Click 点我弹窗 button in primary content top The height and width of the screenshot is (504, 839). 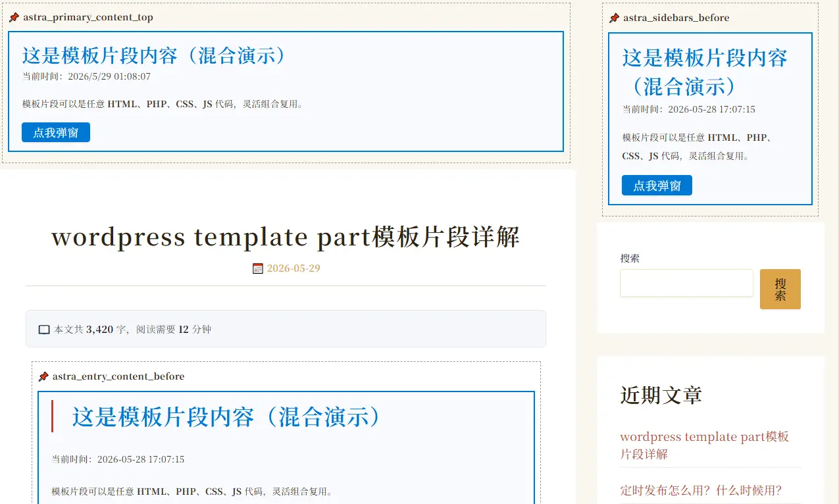(56, 132)
